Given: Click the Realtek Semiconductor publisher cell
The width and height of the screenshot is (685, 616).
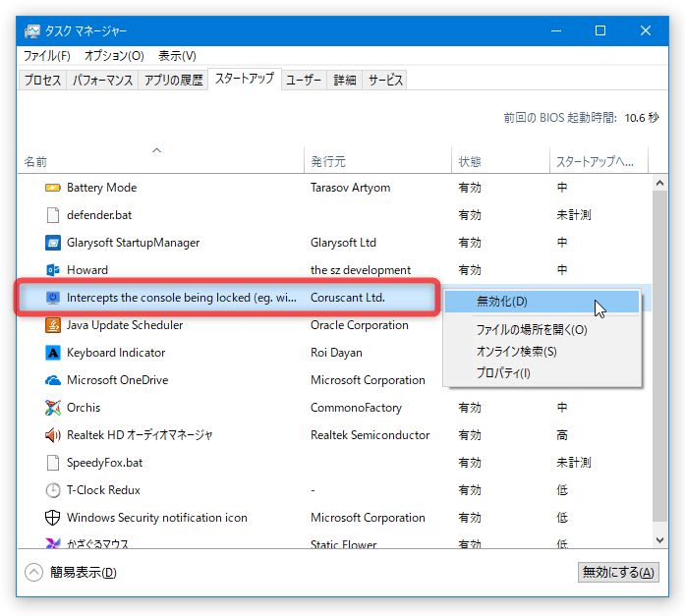Looking at the screenshot, I should [371, 435].
